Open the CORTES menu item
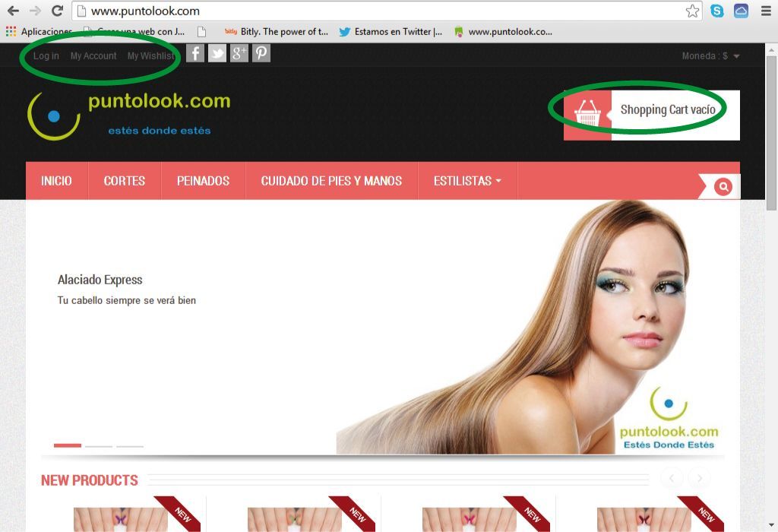Image resolution: width=778 pixels, height=532 pixels. point(125,181)
